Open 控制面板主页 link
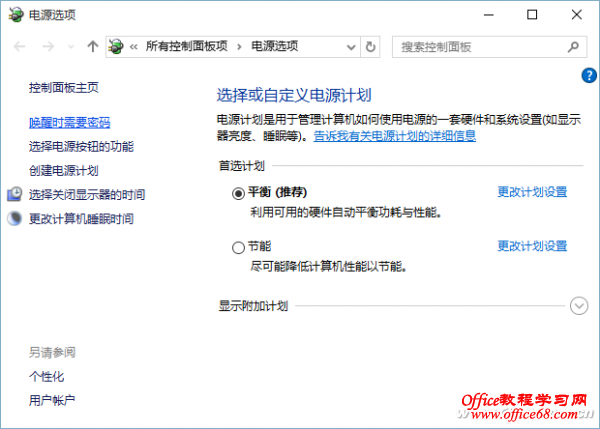Screen dimensions: 600x429 64,88
